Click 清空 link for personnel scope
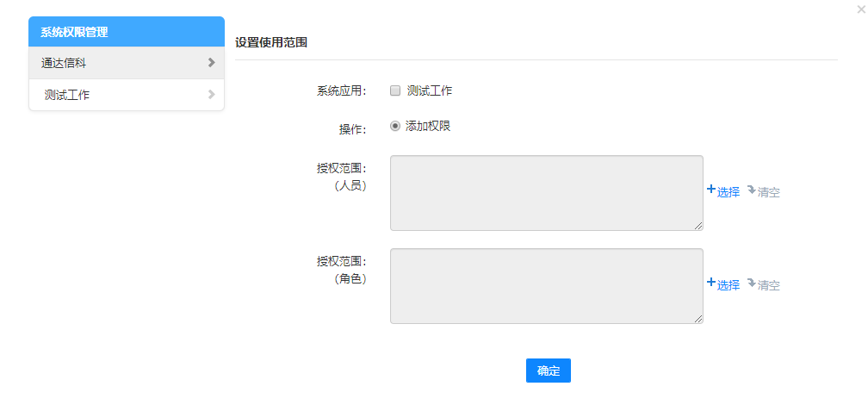 tap(769, 192)
